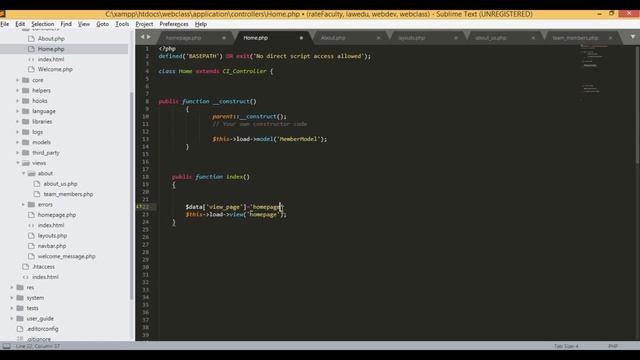Expand the system folder
Screen dimensions: 640x360
tap(12, 298)
